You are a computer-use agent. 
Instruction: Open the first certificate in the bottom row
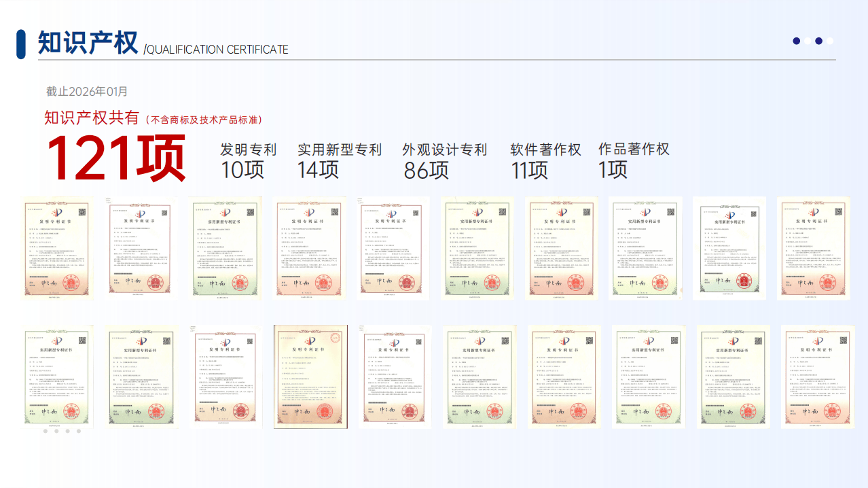57,376
